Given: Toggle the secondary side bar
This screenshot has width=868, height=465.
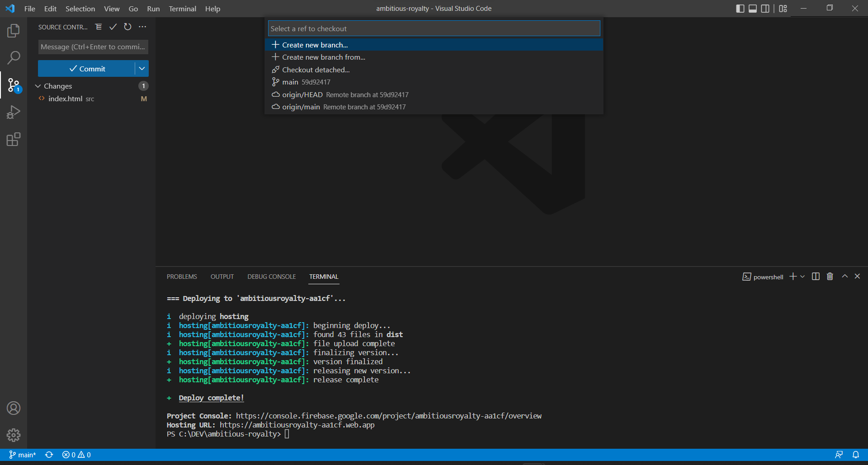Looking at the screenshot, I should (x=765, y=8).
